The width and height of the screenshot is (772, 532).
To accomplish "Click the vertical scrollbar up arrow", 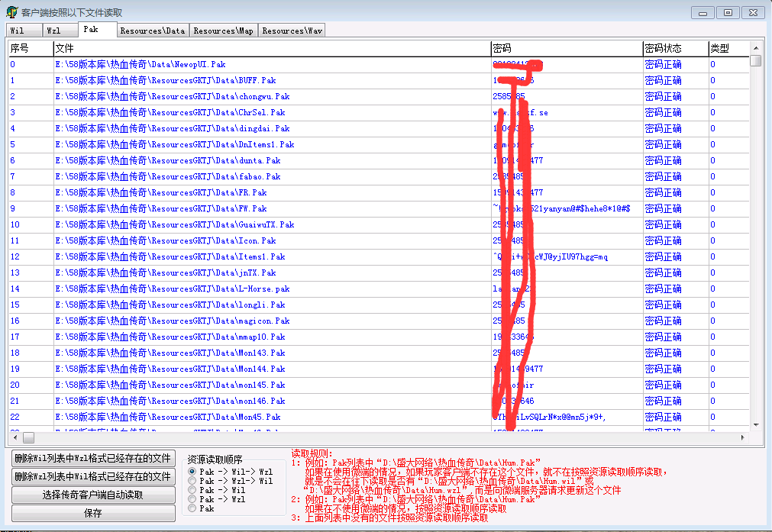I will [x=756, y=48].
